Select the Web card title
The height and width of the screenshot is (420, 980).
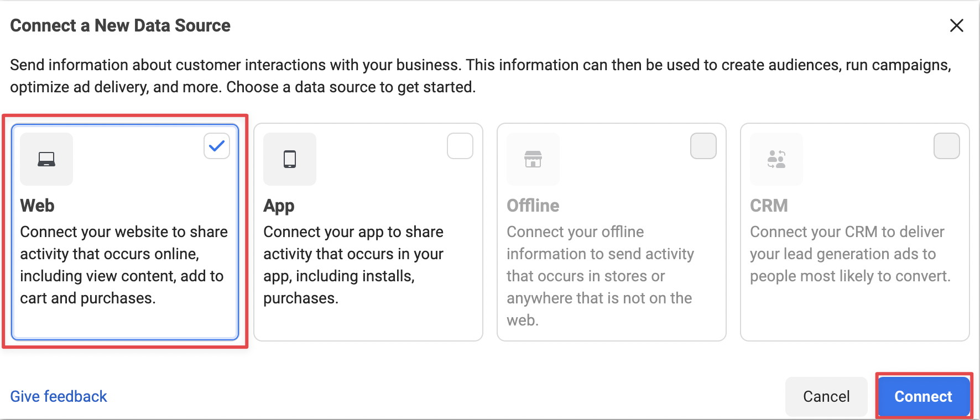click(38, 206)
